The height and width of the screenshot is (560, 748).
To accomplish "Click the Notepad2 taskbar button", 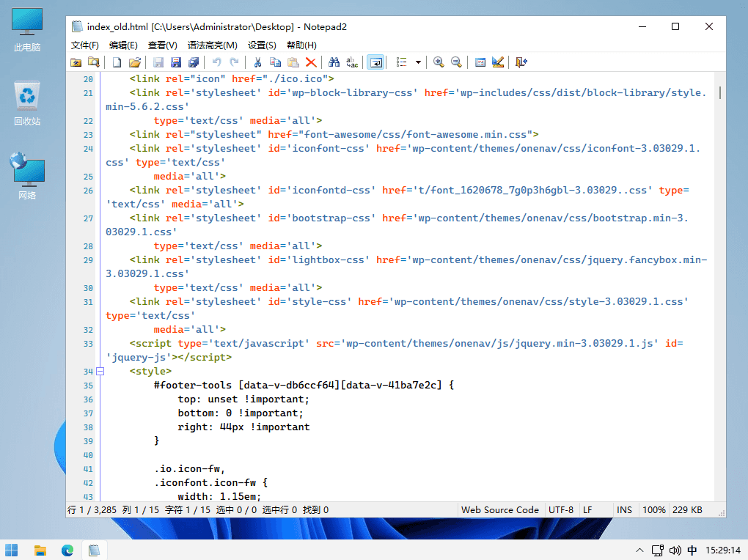I will [95, 550].
